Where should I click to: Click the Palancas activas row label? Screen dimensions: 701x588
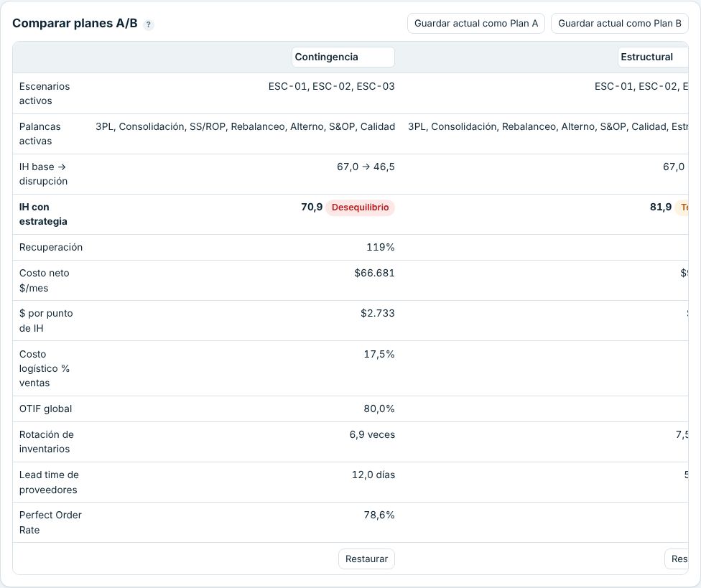pos(40,134)
